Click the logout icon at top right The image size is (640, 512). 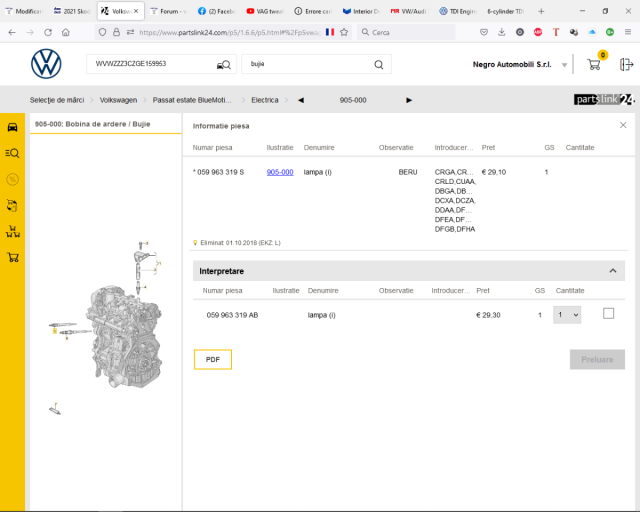click(626, 64)
